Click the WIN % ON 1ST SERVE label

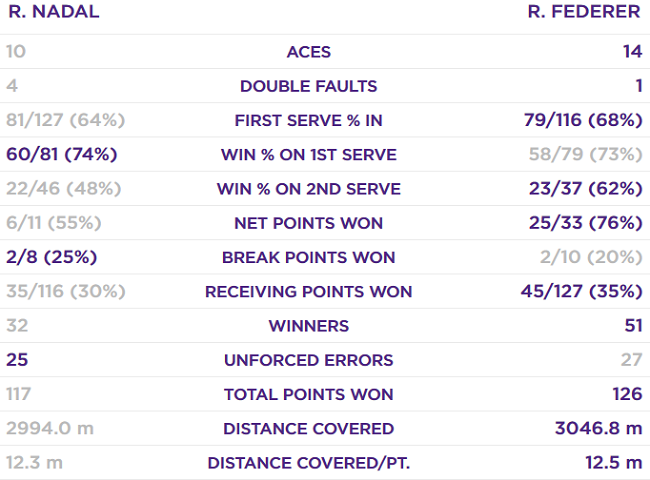tap(308, 155)
